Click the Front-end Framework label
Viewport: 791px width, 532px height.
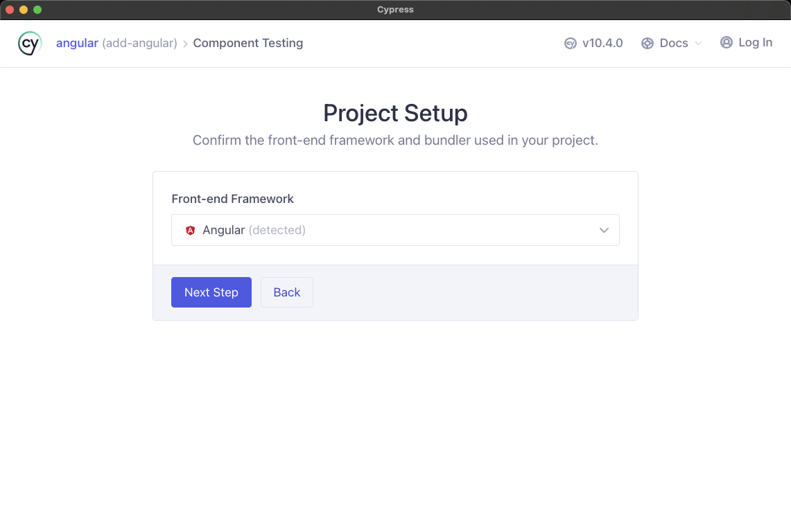pyautogui.click(x=232, y=199)
